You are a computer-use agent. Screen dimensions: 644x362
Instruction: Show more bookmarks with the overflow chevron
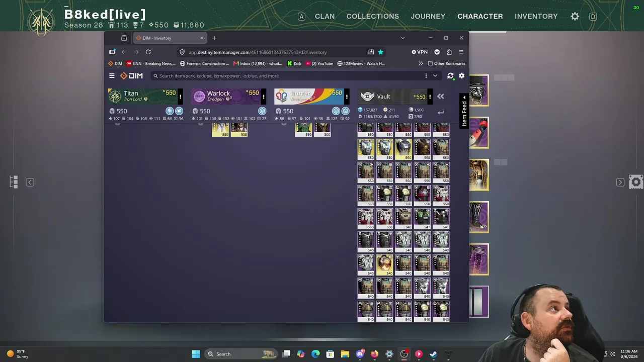[421, 64]
